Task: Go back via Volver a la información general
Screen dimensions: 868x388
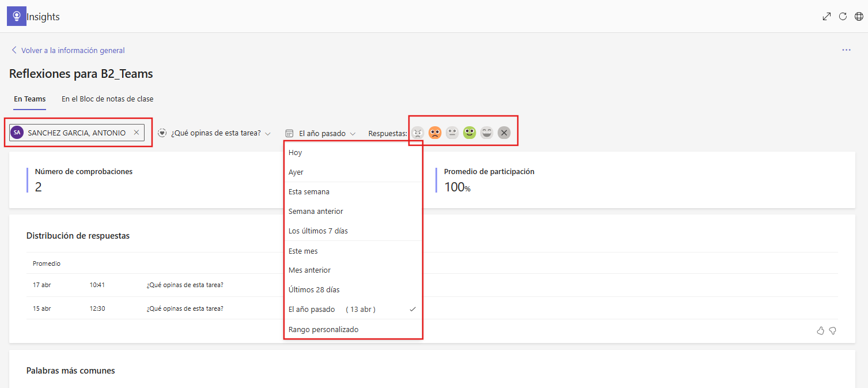Action: [68, 50]
